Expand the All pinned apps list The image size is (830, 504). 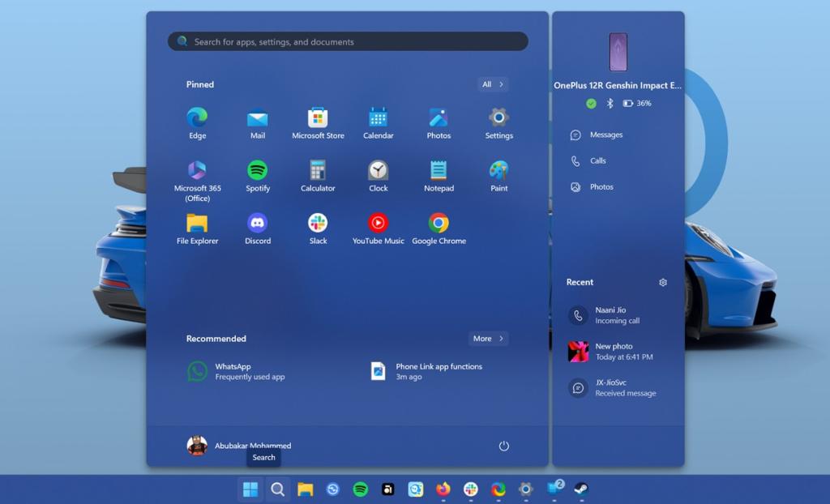(493, 83)
